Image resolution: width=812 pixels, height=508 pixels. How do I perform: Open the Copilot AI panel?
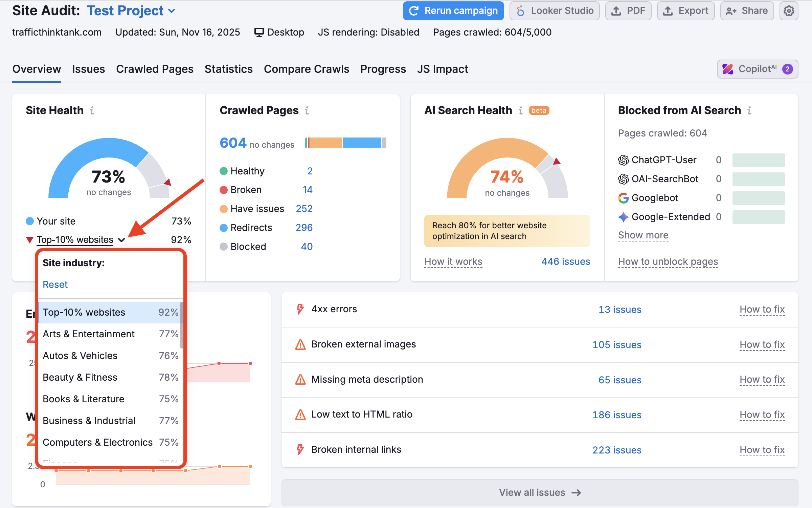click(758, 69)
